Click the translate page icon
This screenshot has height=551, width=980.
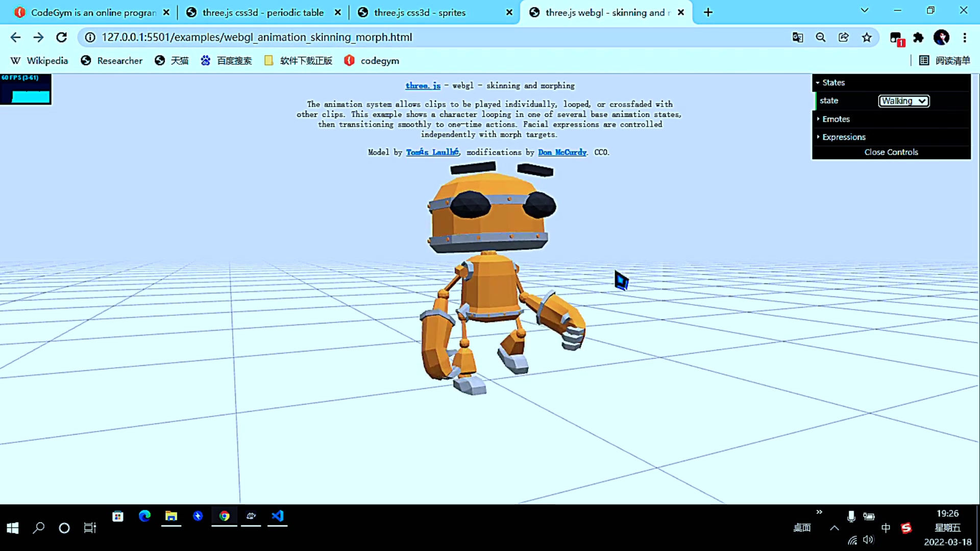797,37
